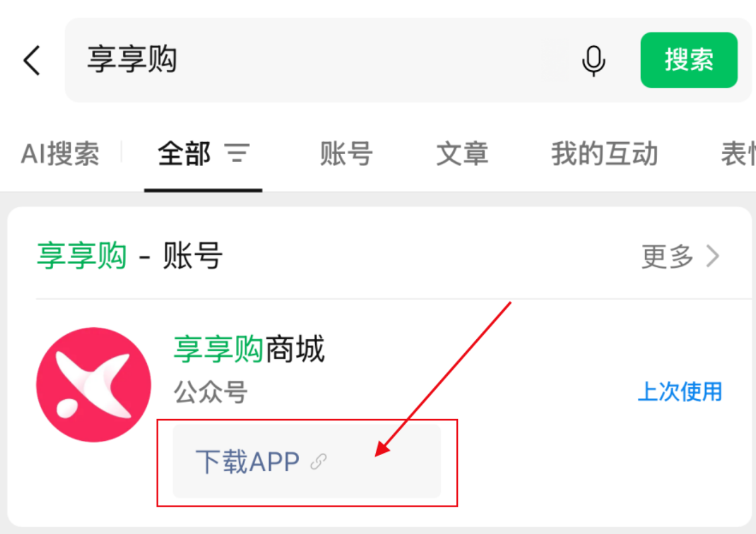This screenshot has height=534, width=756.
Task: Open the filter icon beside 全部
Action: [237, 153]
